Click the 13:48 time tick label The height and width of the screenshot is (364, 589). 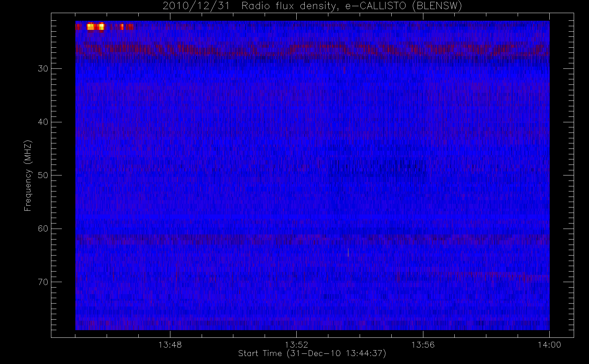point(170,345)
